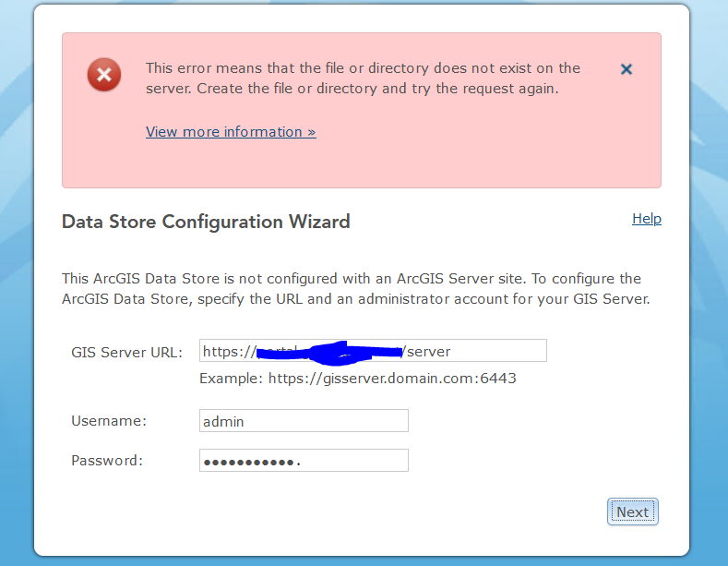Click the Username label
The height and width of the screenshot is (566, 728).
click(x=109, y=420)
